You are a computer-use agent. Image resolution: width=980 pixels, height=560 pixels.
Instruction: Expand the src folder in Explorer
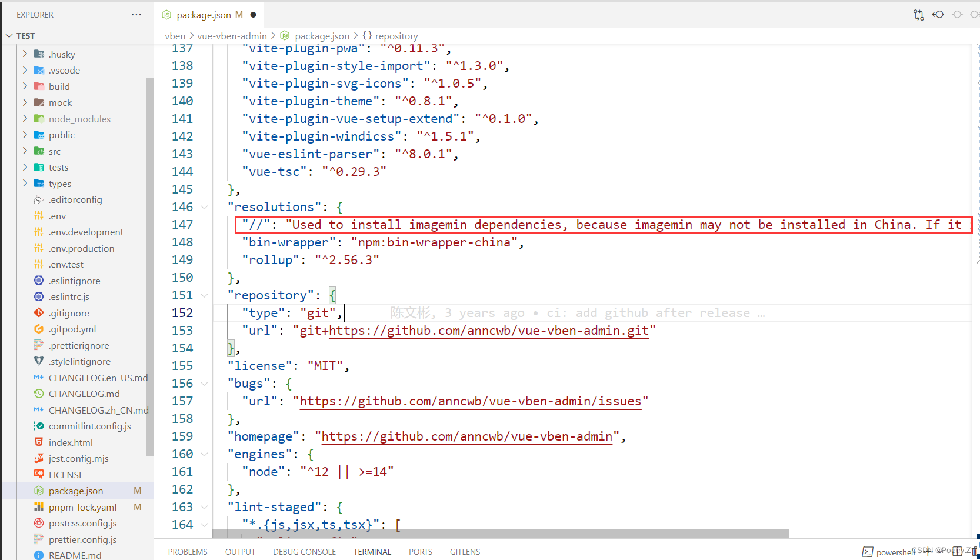coord(25,151)
